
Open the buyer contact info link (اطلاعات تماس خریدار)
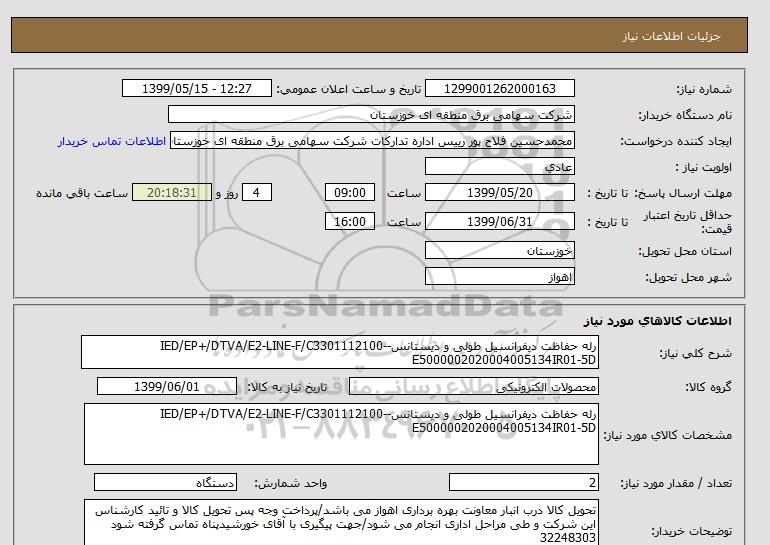pyautogui.click(x=111, y=141)
